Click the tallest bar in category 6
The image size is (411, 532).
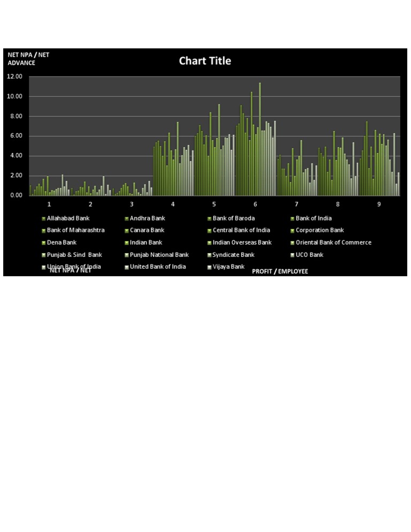click(260, 139)
